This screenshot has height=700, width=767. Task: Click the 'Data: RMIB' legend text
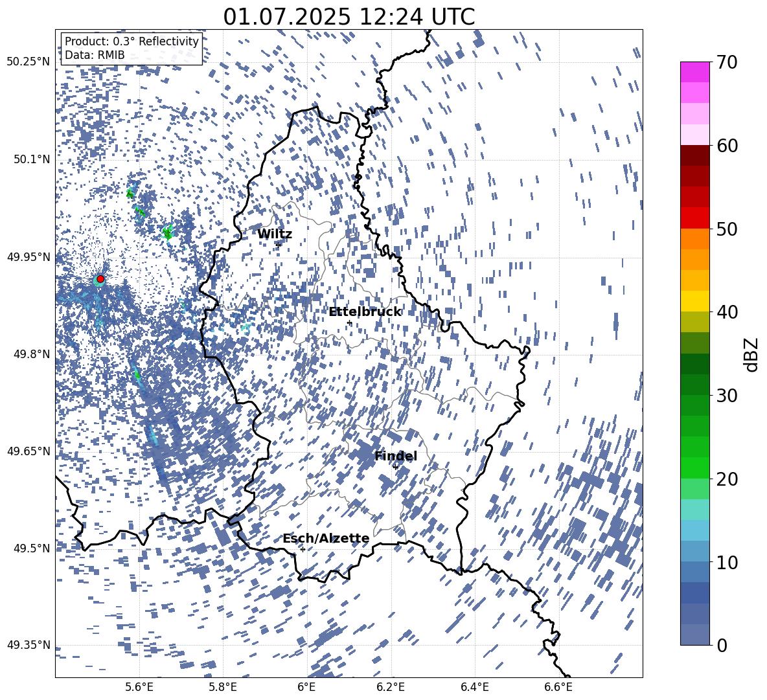tap(95, 55)
